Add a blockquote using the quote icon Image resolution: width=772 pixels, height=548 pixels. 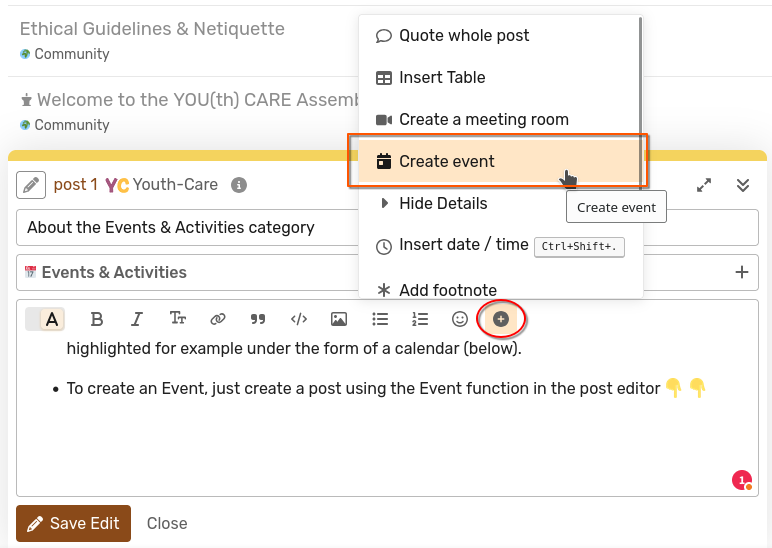258,319
